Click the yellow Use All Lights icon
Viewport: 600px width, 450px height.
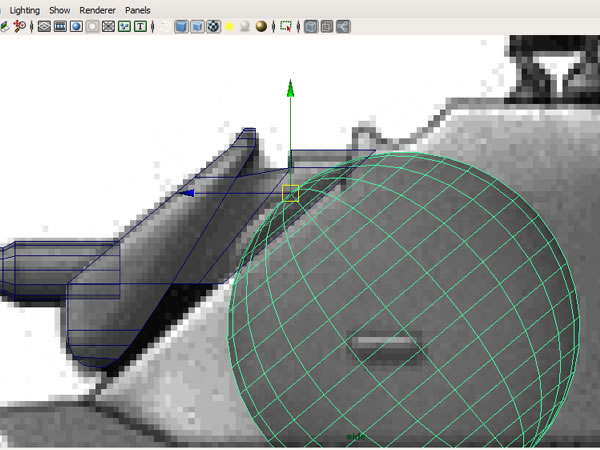(229, 26)
